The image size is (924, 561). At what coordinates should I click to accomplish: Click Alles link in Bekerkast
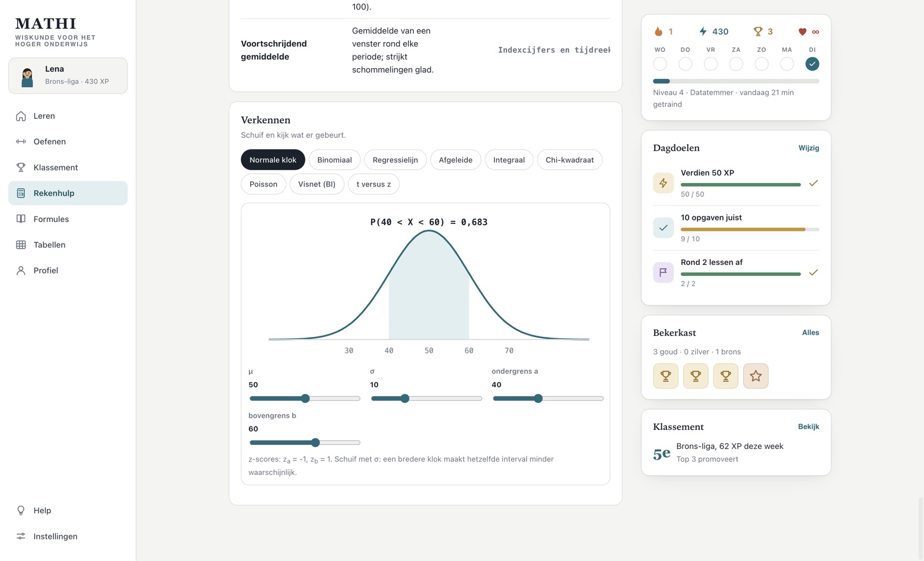[810, 333]
